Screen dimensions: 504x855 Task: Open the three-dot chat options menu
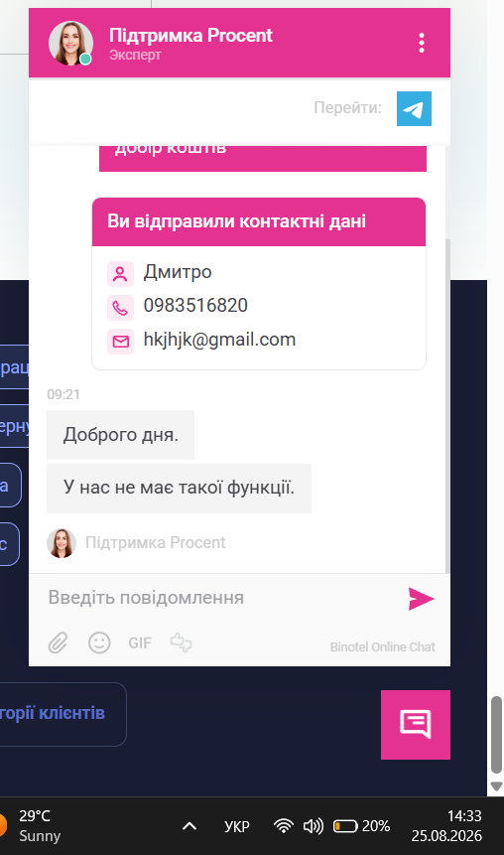(x=422, y=43)
